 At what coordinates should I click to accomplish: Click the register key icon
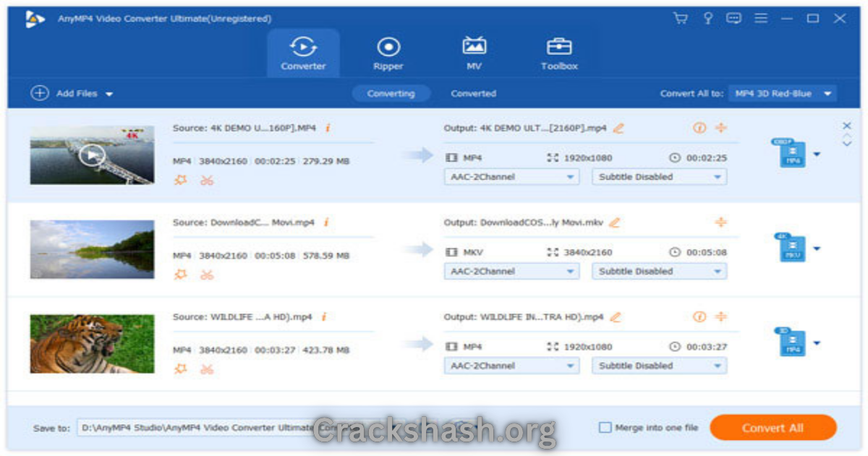pyautogui.click(x=707, y=19)
